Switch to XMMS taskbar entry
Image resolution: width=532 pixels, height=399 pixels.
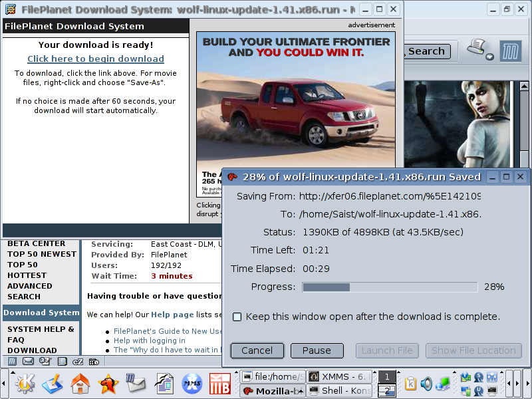coord(339,376)
